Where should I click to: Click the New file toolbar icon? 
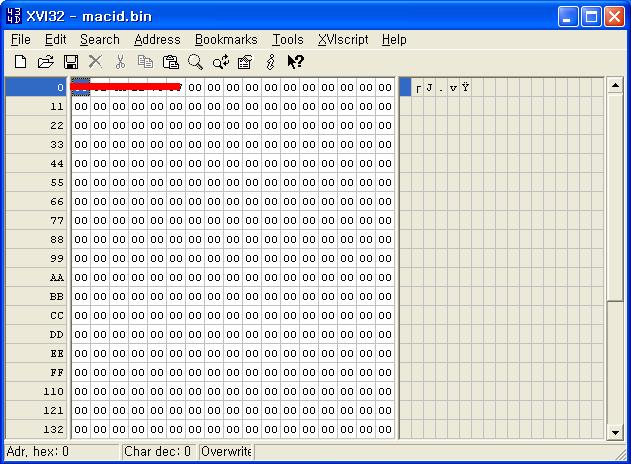21,62
